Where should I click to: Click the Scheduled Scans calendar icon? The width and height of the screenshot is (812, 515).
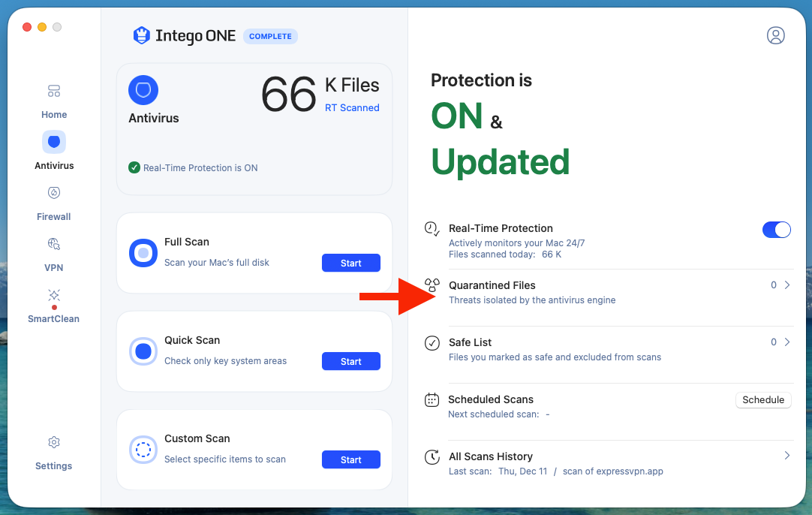coord(432,400)
